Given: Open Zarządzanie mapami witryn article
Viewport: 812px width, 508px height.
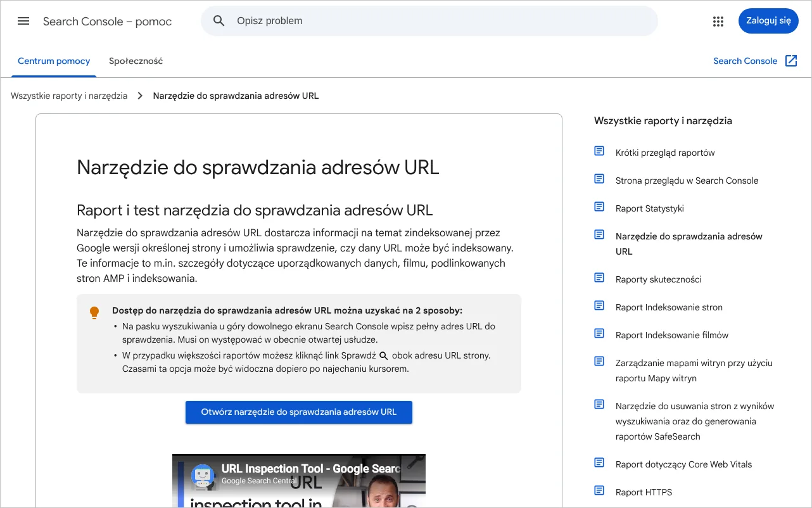Looking at the screenshot, I should [x=694, y=371].
